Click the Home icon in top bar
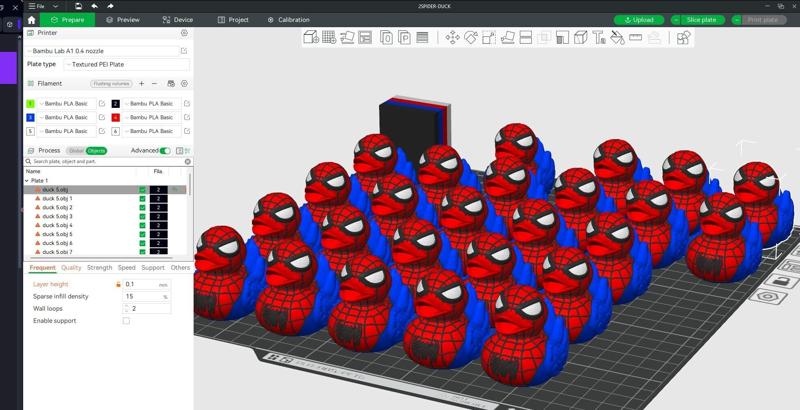800x410 pixels. (32, 19)
